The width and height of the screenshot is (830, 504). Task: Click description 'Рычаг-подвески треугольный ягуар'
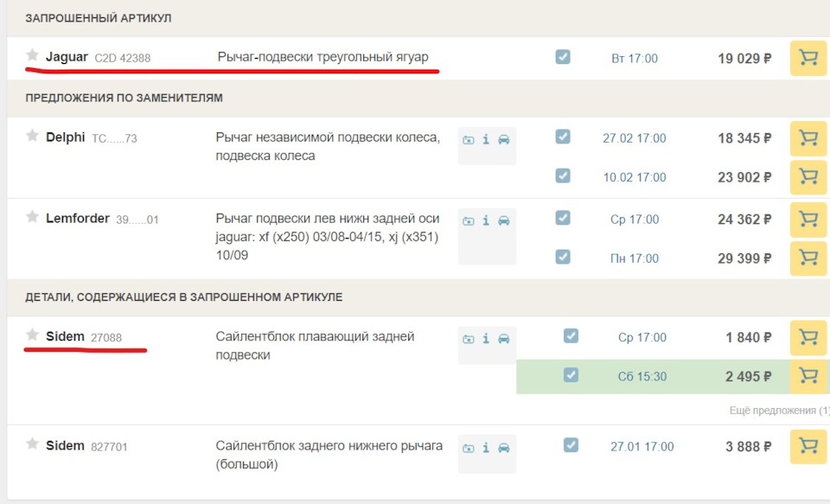coord(322,57)
